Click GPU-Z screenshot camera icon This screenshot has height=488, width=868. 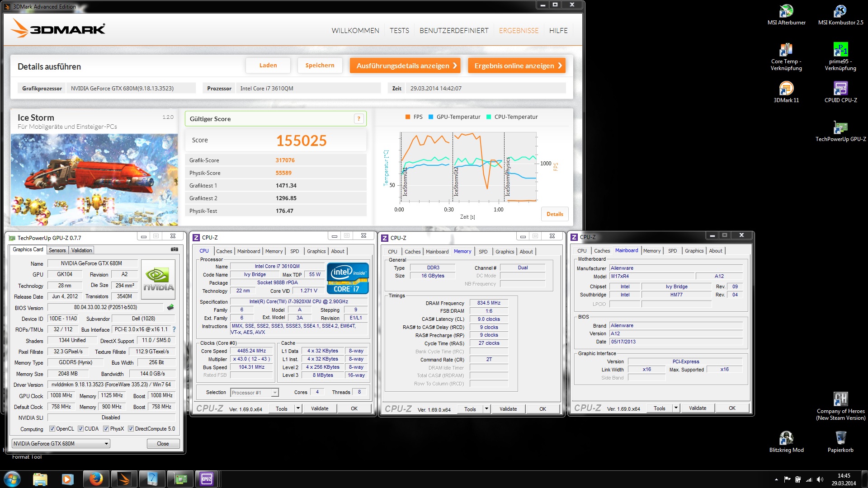click(x=175, y=249)
